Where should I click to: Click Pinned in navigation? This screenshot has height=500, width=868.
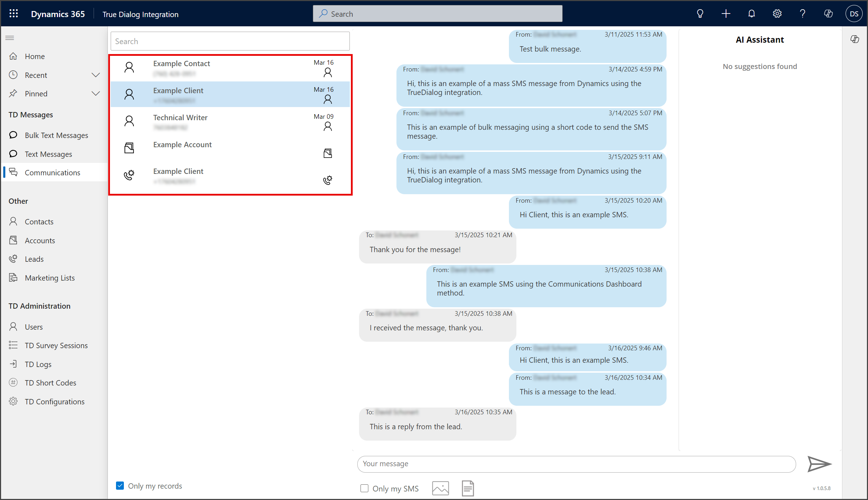point(36,94)
